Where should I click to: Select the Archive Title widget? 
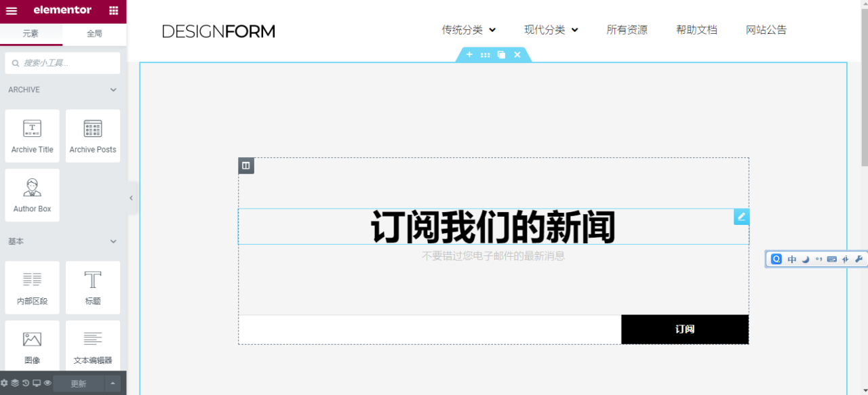coord(32,136)
